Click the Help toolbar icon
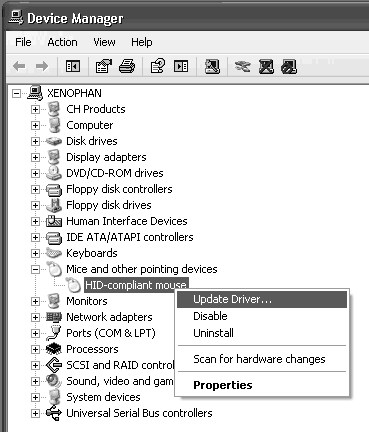Viewport: 369px width, 432px height. pos(158,66)
